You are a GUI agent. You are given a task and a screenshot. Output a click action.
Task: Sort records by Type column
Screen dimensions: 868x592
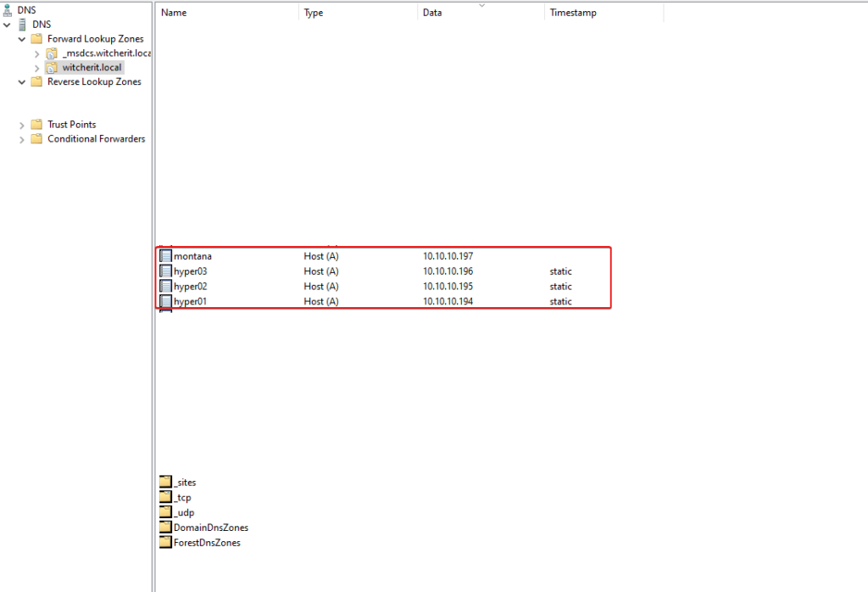point(314,13)
